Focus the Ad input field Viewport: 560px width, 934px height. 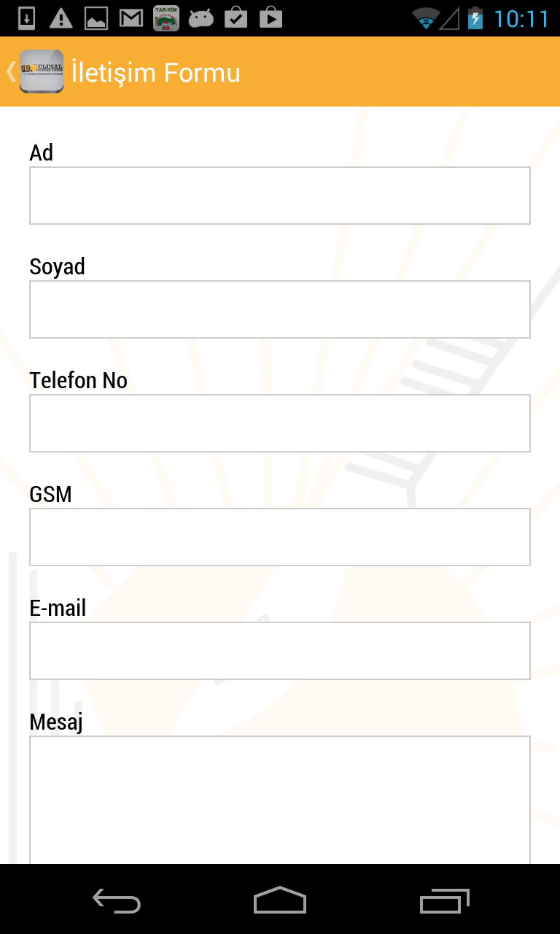pos(280,196)
